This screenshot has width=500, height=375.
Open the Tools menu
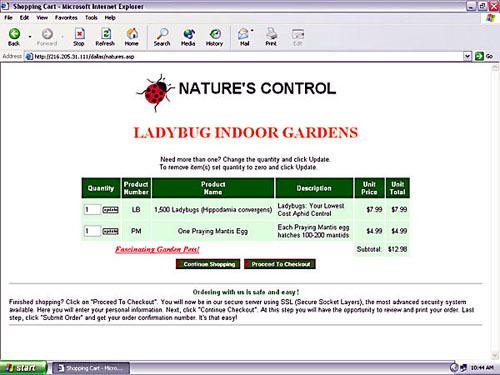(91, 18)
